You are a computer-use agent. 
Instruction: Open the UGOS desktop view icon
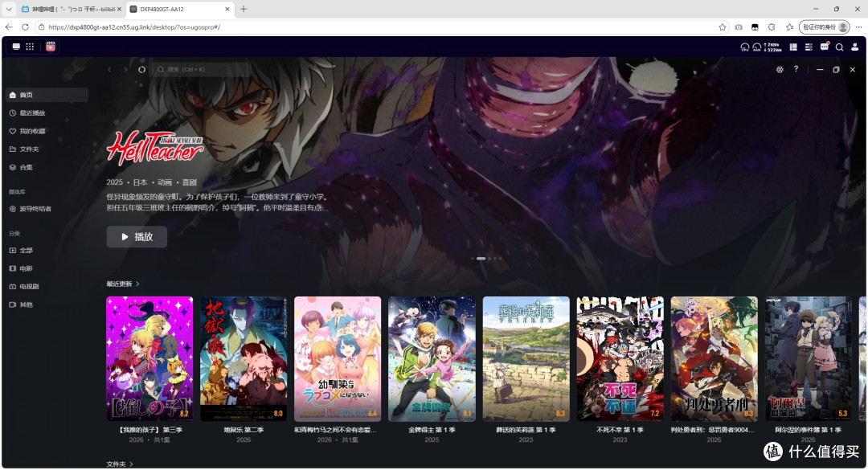point(16,47)
